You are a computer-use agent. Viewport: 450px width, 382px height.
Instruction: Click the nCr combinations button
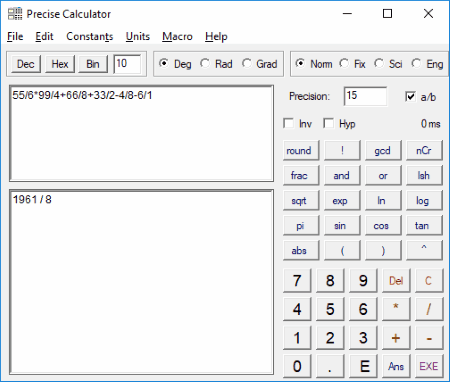click(424, 151)
